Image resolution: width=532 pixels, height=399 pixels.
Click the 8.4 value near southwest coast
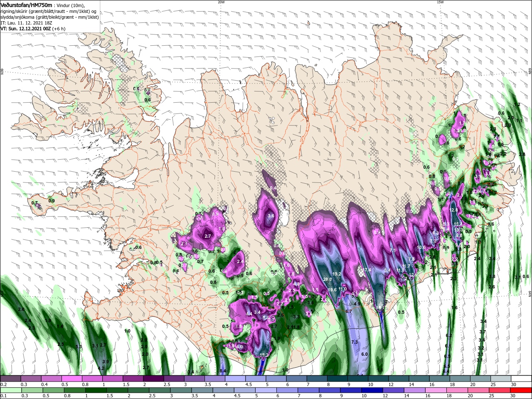[x=223, y=371]
